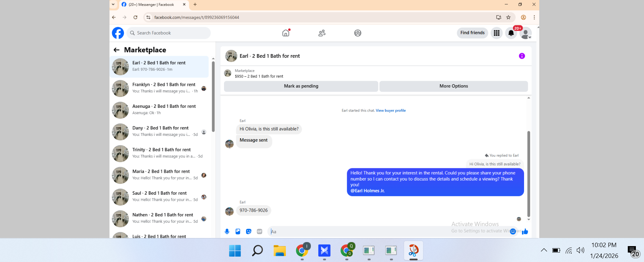This screenshot has width=644, height=262.
Task: Open the Maria conversation
Action: (x=159, y=175)
